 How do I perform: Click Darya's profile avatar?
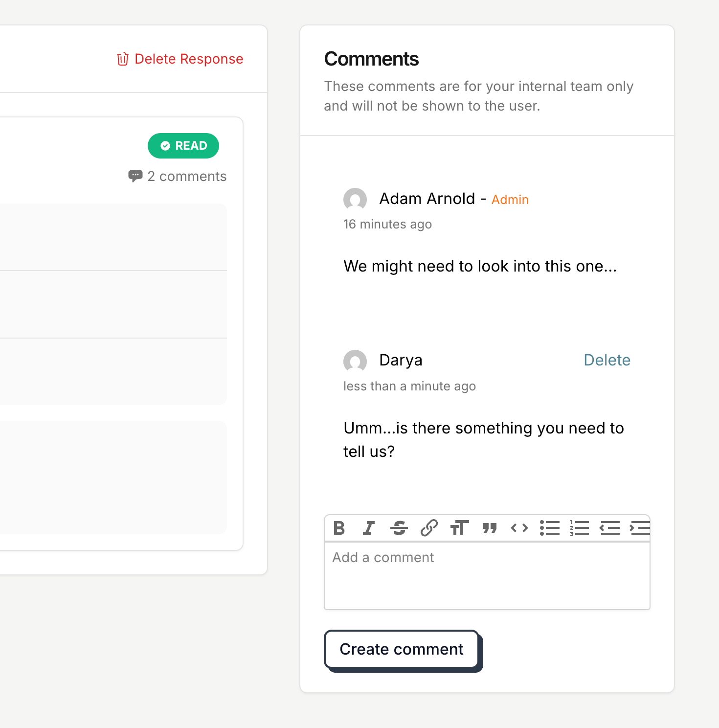pyautogui.click(x=355, y=362)
